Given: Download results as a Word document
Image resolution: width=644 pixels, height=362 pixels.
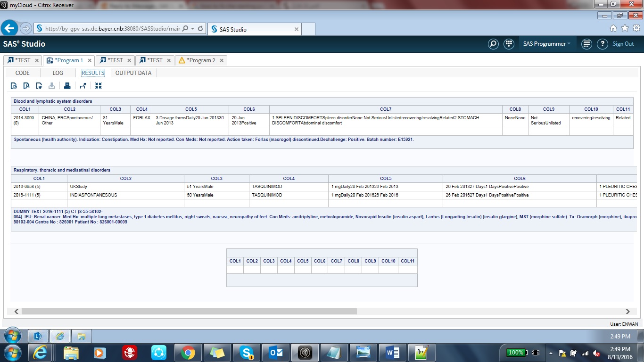Looking at the screenshot, I should [39, 85].
